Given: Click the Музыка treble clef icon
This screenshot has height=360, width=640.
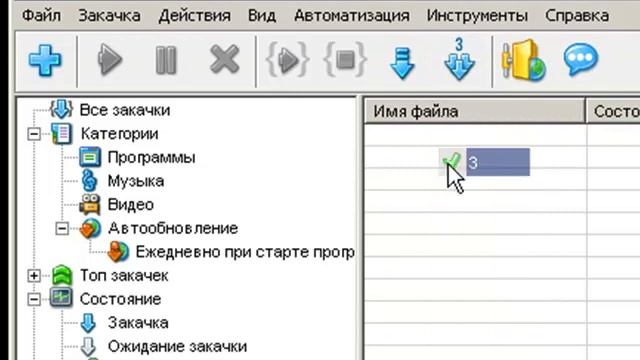Looking at the screenshot, I should click(x=89, y=180).
